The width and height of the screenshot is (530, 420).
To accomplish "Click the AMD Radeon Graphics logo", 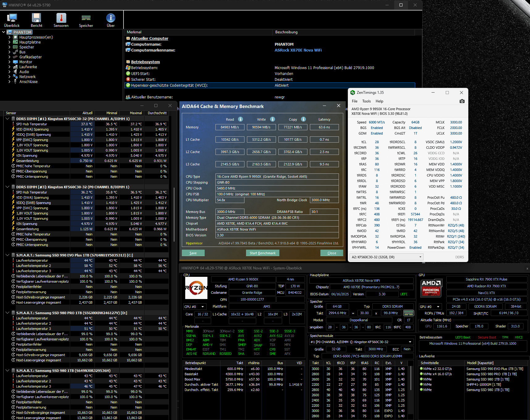I will coord(431,288).
